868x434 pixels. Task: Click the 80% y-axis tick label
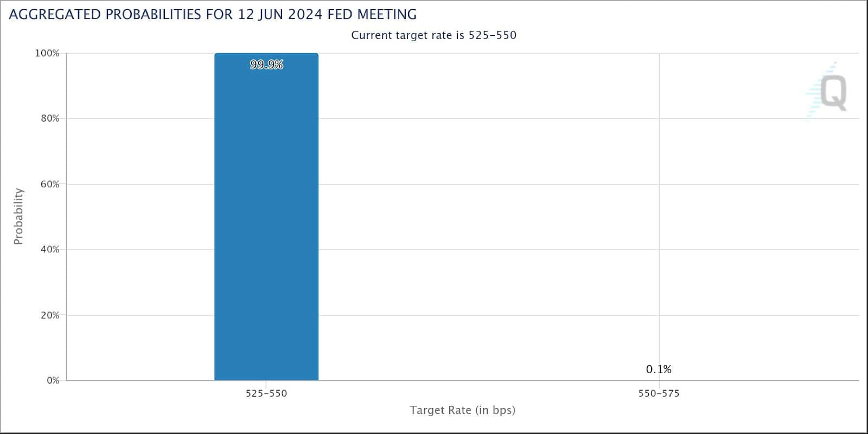pos(50,118)
